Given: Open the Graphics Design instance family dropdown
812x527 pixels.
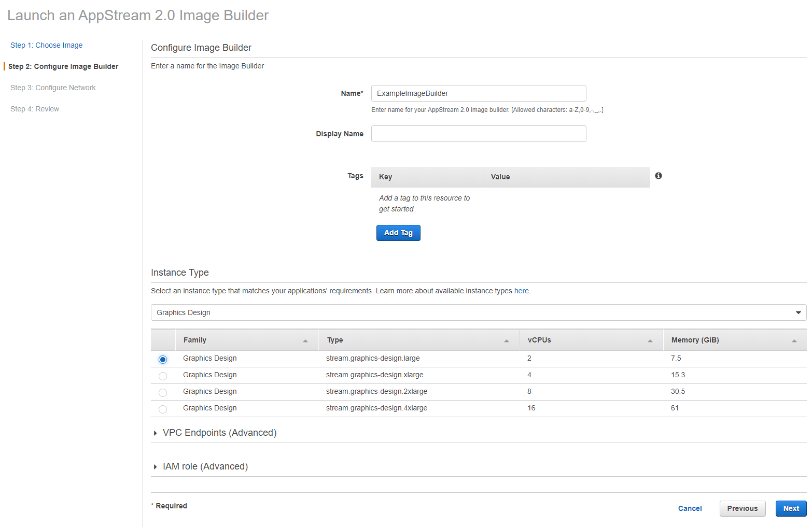Looking at the screenshot, I should [x=478, y=312].
